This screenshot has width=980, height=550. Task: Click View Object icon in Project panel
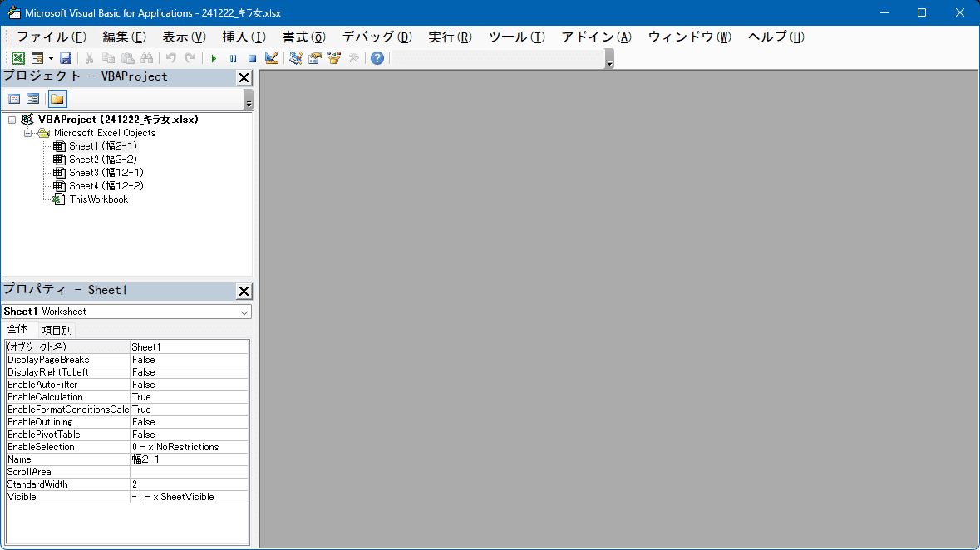point(33,99)
